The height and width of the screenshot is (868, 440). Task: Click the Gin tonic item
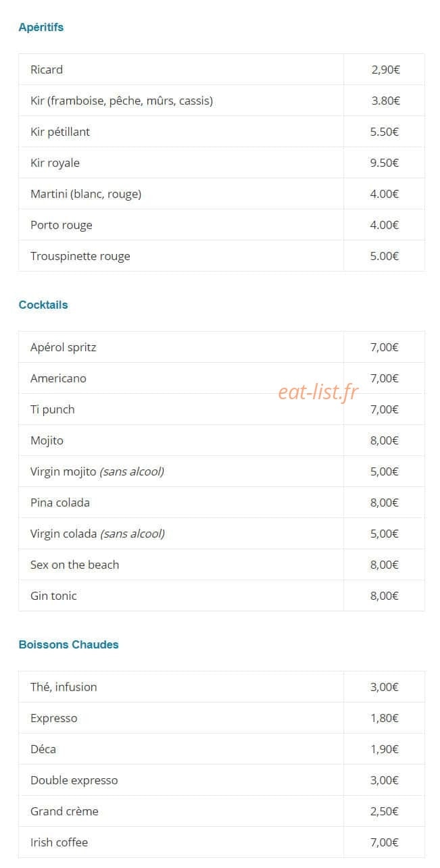(x=53, y=596)
